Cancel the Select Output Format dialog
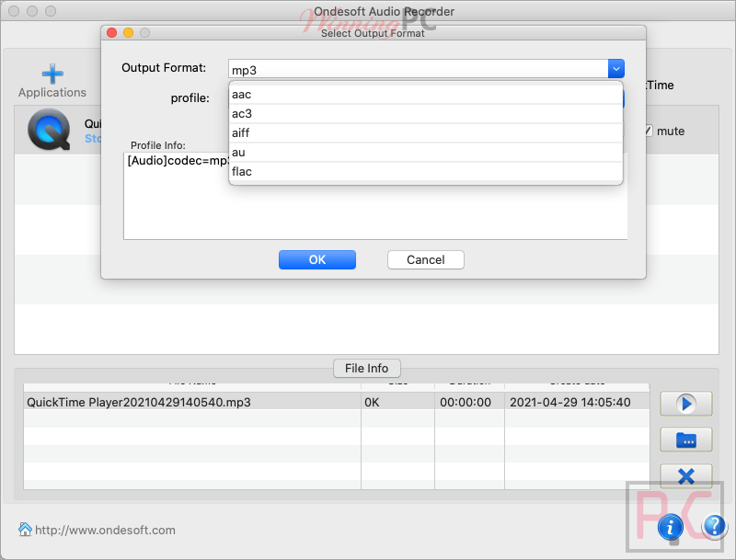The width and height of the screenshot is (736, 560). click(425, 259)
